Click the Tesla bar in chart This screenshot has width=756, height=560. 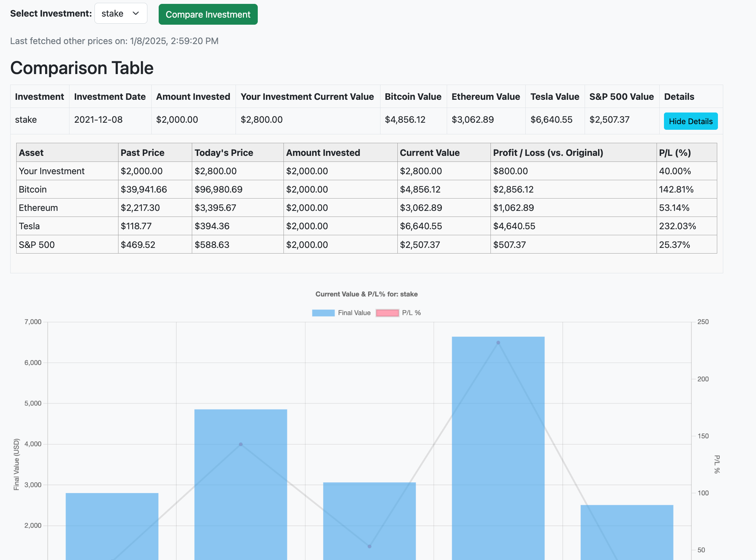pyautogui.click(x=498, y=458)
